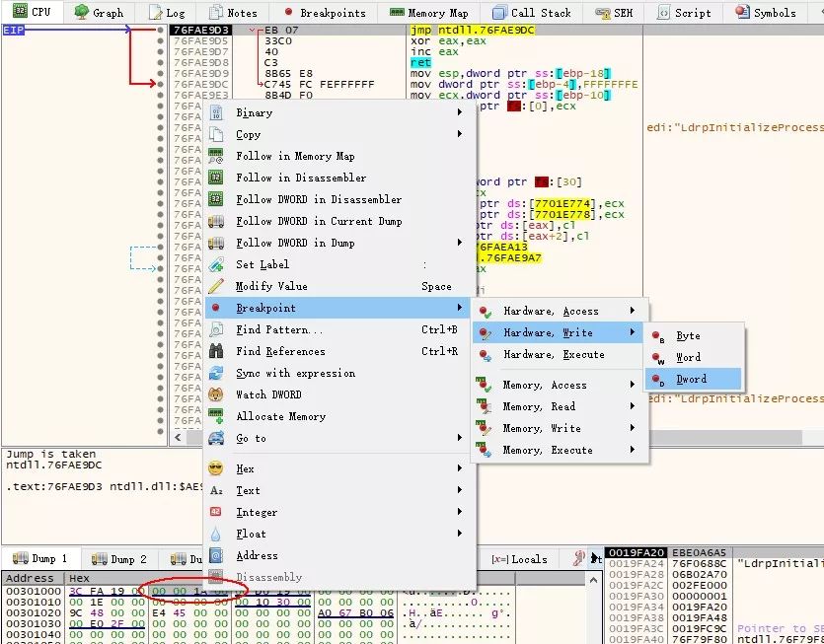Image resolution: width=824 pixels, height=644 pixels.
Task: Toggle breakpoint dot at address 76FAE9D8
Action: click(x=160, y=62)
